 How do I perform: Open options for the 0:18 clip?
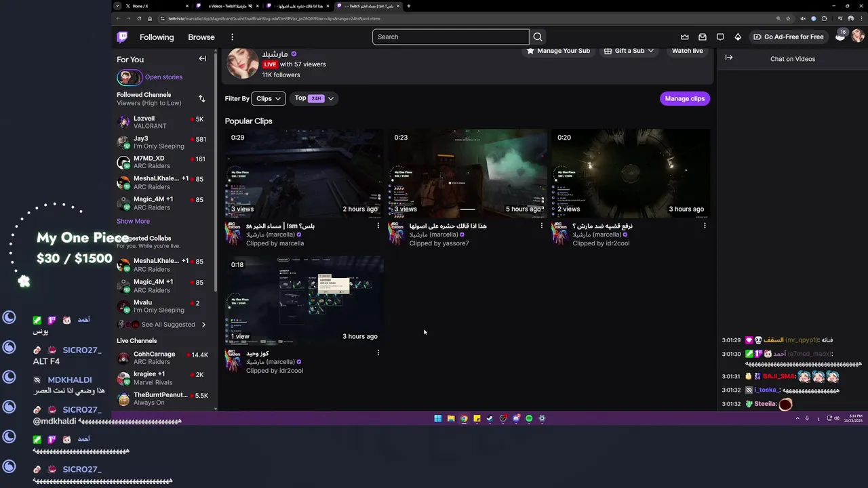tap(378, 353)
